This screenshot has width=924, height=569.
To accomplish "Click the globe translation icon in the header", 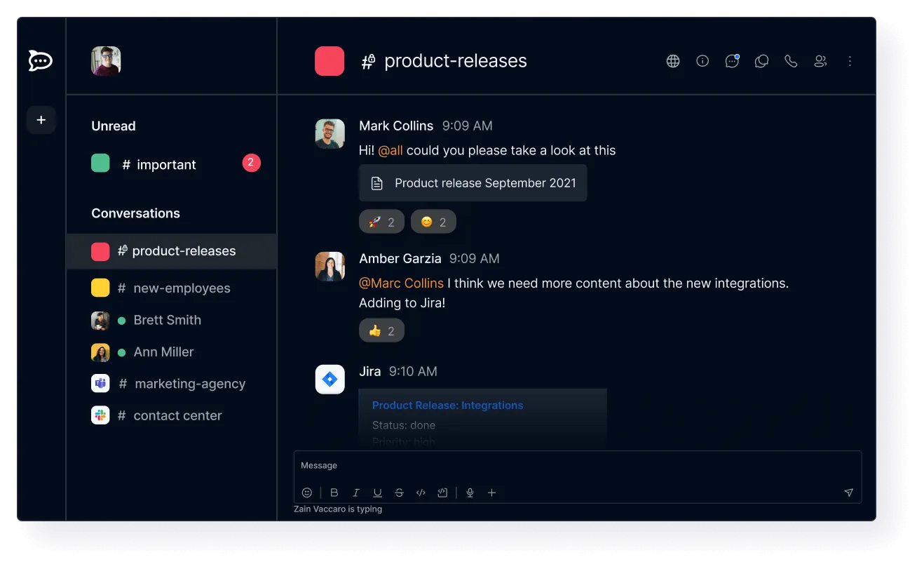I will (673, 61).
